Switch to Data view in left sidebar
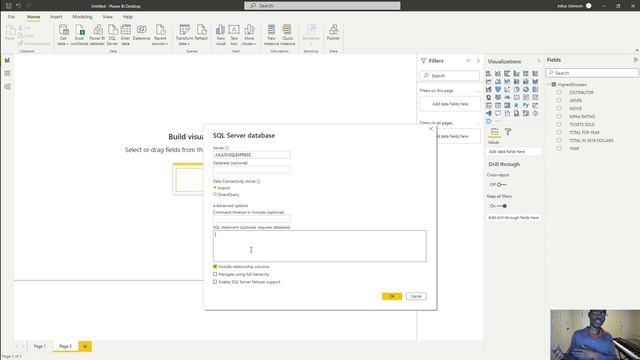Image resolution: width=640 pixels, height=360 pixels. click(7, 73)
